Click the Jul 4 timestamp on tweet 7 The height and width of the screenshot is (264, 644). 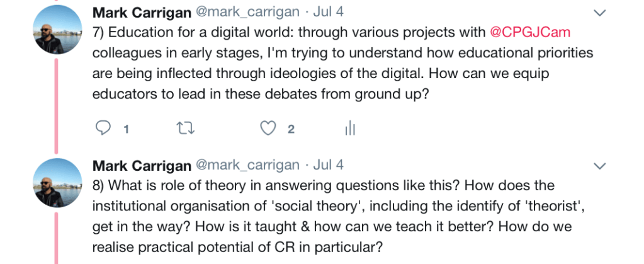[328, 13]
